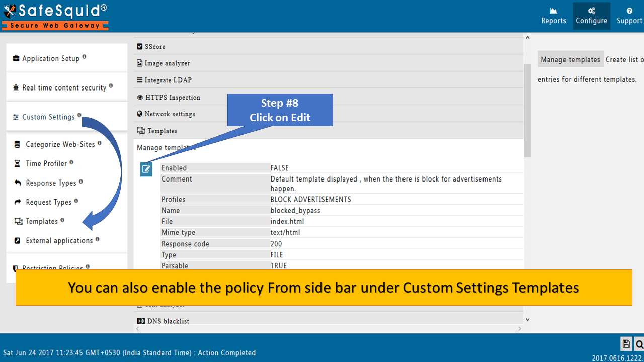
Task: Open the Support page
Action: point(629,16)
